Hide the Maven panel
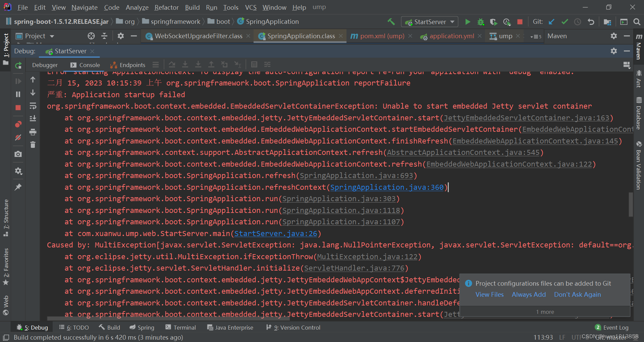The width and height of the screenshot is (644, 342). (x=627, y=36)
